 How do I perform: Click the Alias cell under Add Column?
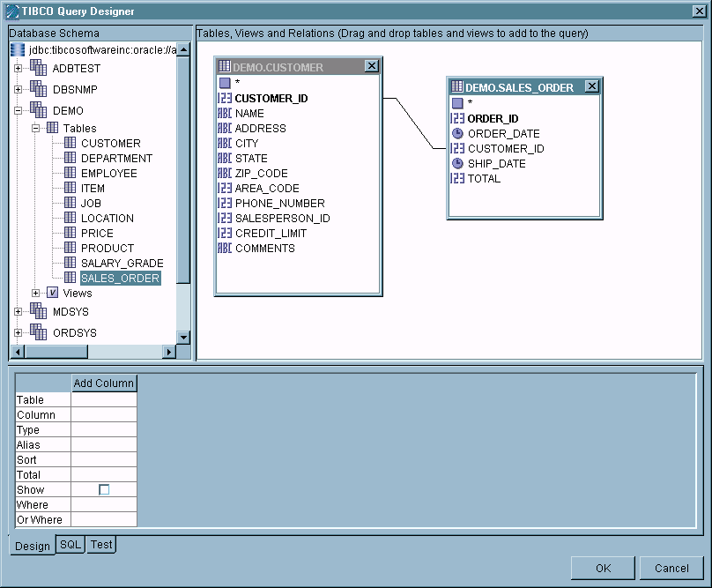(x=104, y=444)
